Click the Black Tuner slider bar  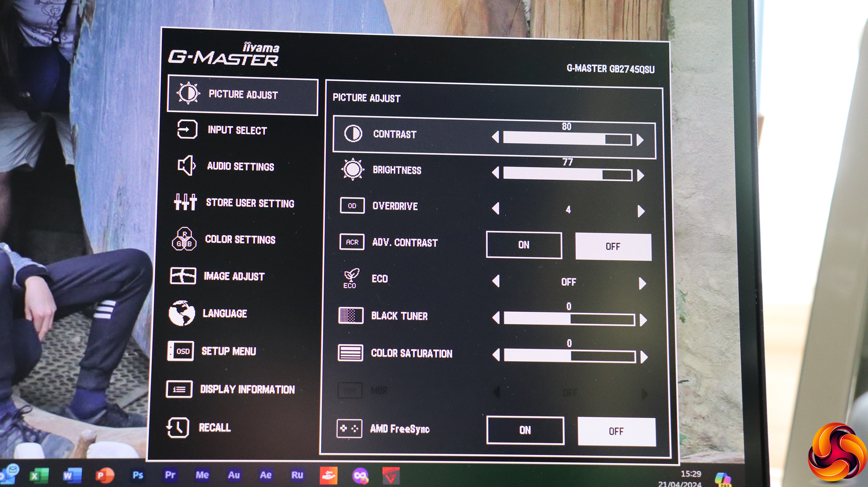[569, 319]
